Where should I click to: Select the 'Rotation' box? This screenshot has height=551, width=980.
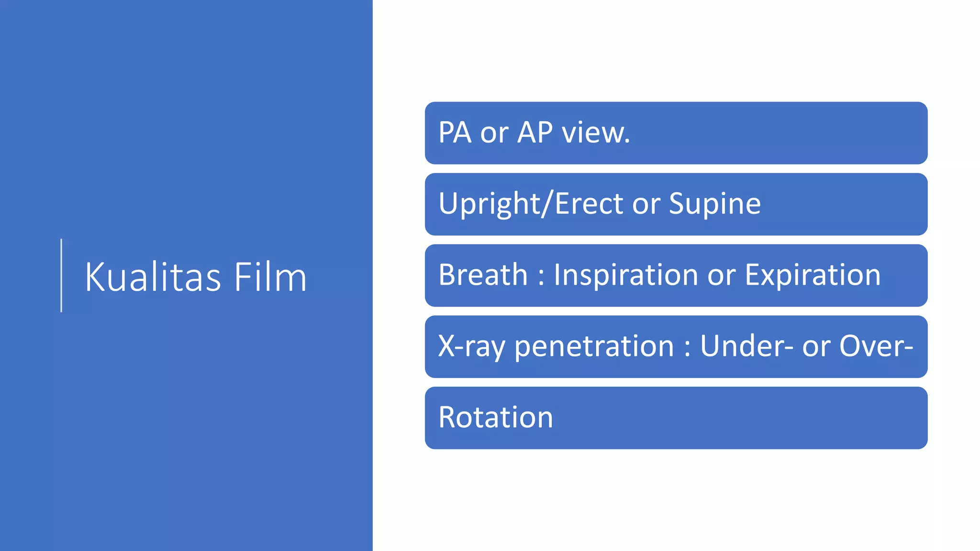pos(676,418)
